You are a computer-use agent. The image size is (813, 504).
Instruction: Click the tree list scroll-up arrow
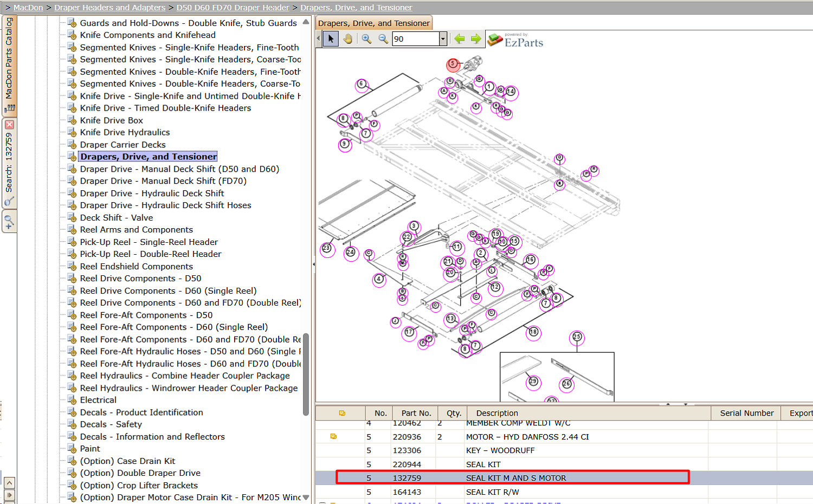306,22
